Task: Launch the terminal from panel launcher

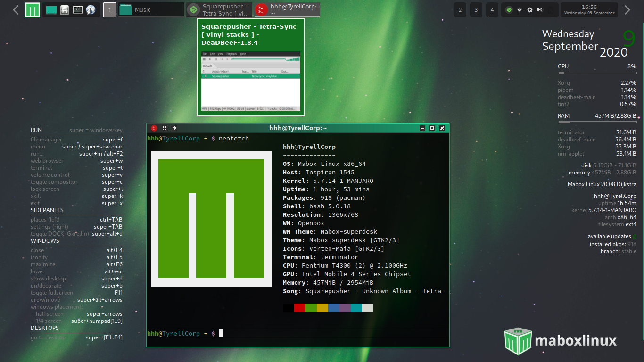Action: point(78,9)
